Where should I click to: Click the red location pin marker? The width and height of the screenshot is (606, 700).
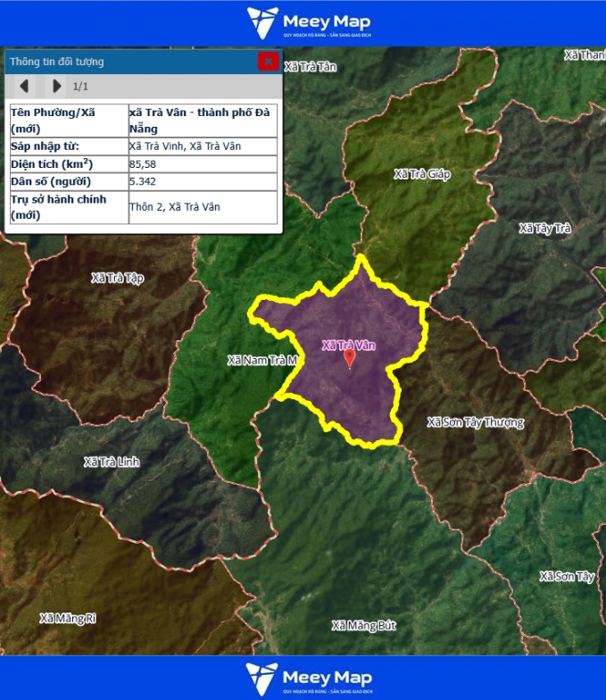pyautogui.click(x=349, y=359)
